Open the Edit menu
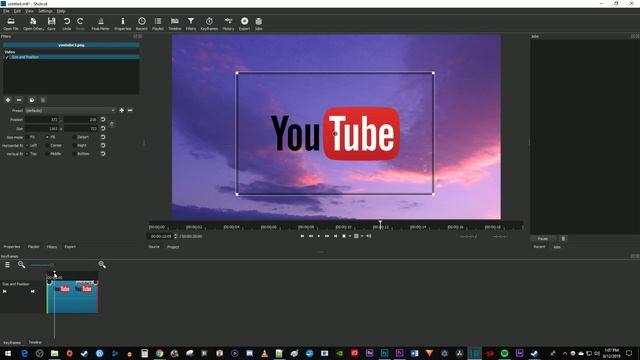Viewport: 640px width, 360px height. [x=17, y=11]
